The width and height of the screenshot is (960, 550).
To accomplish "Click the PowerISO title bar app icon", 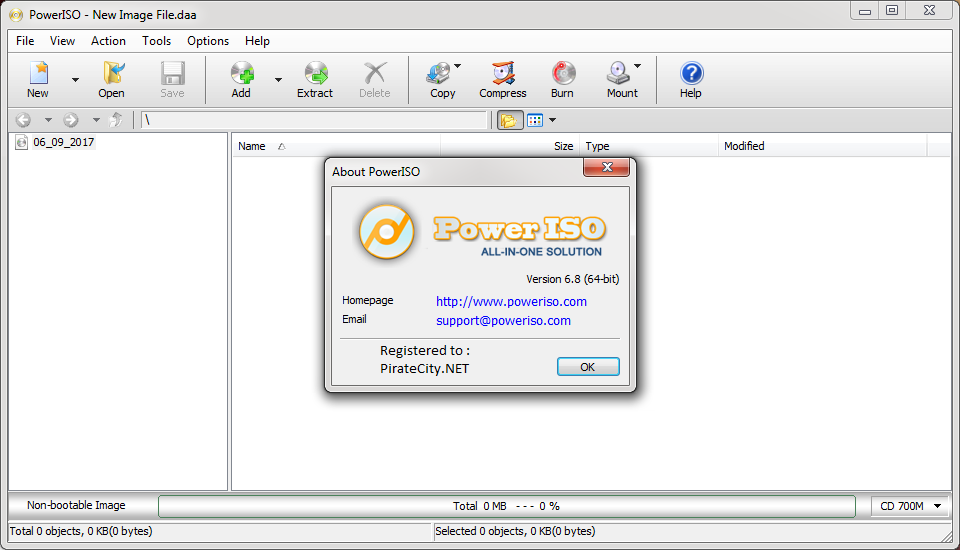I will click(16, 15).
